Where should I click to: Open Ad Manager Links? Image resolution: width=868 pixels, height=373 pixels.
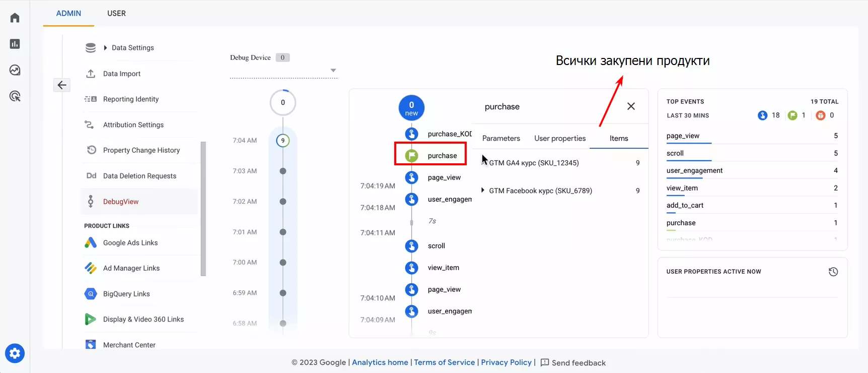pyautogui.click(x=131, y=268)
